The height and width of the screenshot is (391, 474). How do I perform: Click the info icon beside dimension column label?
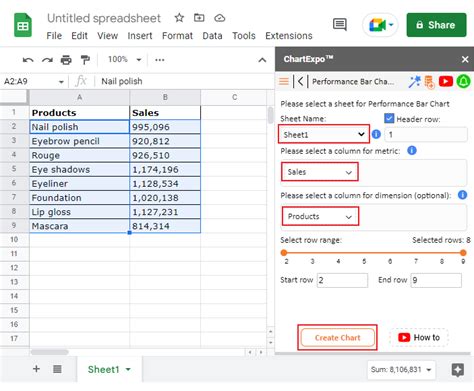[x=462, y=195]
